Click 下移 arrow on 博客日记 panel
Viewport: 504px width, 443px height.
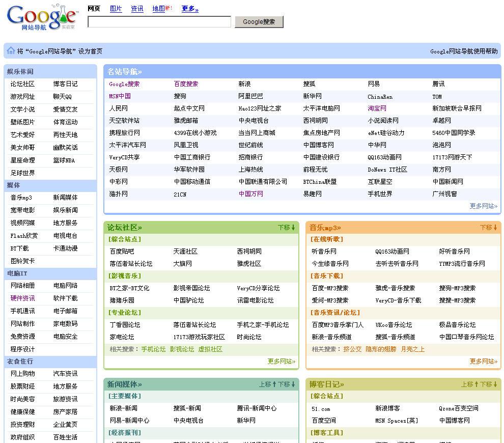489,384
